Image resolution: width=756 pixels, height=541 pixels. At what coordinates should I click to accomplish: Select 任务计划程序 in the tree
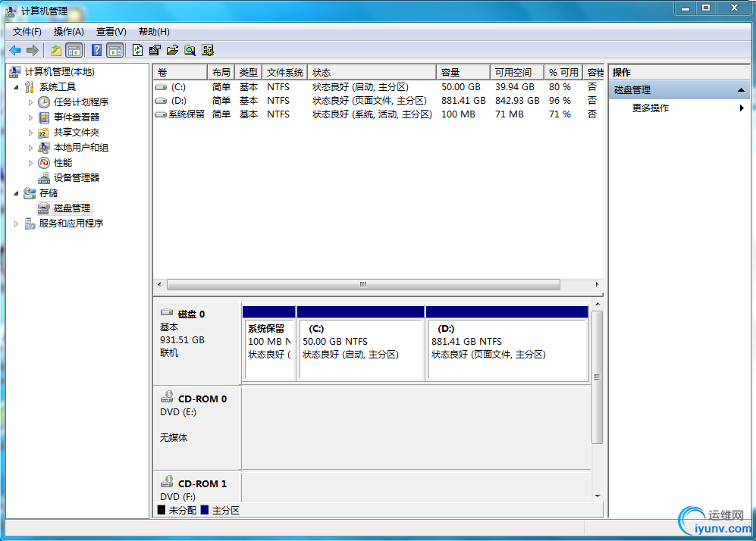81,102
